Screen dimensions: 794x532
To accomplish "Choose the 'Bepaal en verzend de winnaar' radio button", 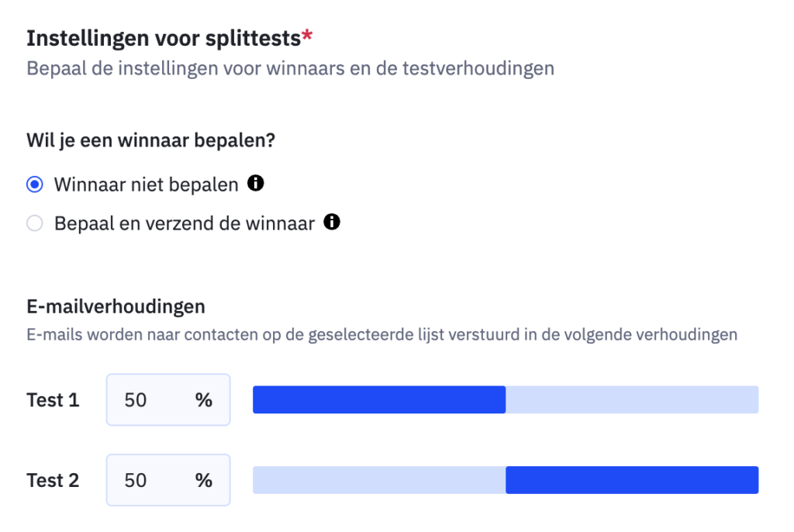I will point(34,224).
